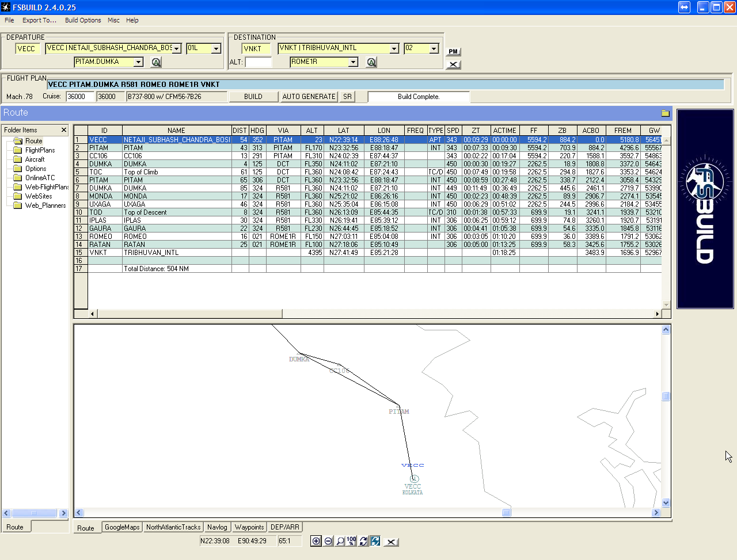This screenshot has width=737, height=560.
Task: Select the Route tab under the map
Action: (x=86, y=528)
